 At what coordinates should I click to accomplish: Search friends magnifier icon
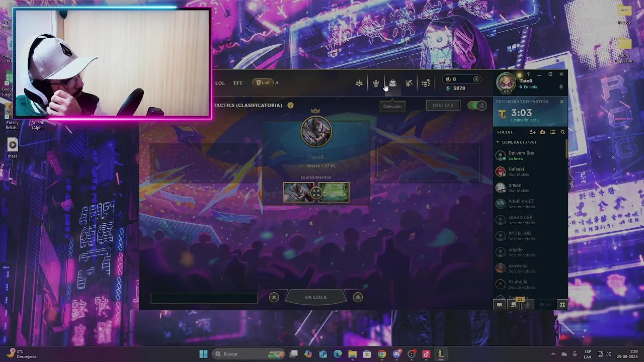point(562,132)
